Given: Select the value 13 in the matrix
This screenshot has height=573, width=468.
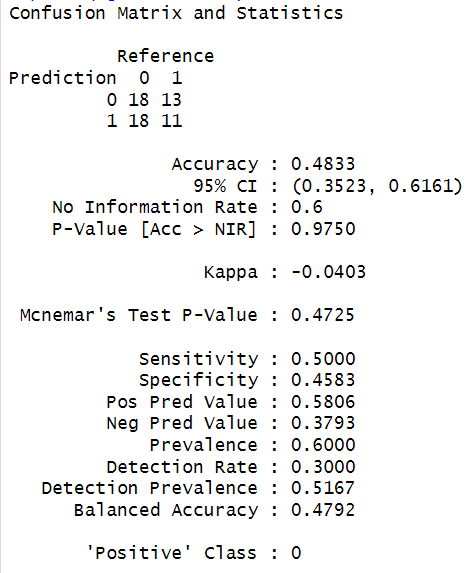Looking at the screenshot, I should (x=171, y=100).
